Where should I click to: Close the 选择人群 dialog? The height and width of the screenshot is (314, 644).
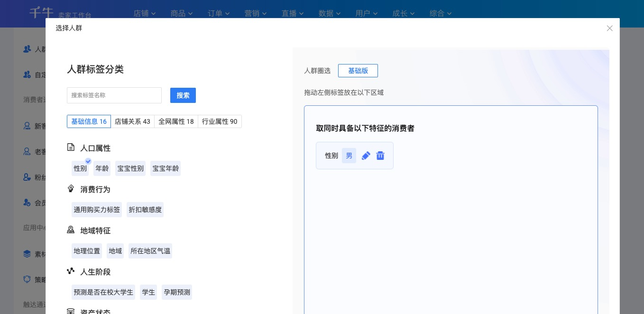(x=610, y=28)
